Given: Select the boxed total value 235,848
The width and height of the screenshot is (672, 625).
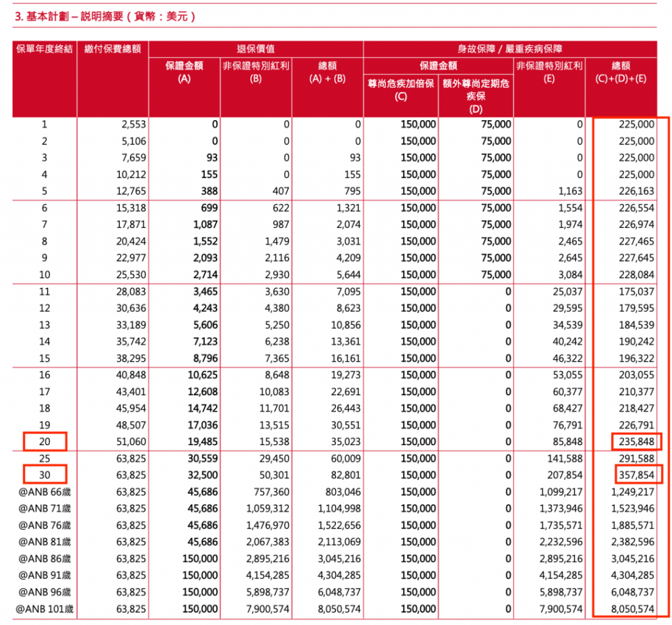Looking at the screenshot, I should (637, 442).
